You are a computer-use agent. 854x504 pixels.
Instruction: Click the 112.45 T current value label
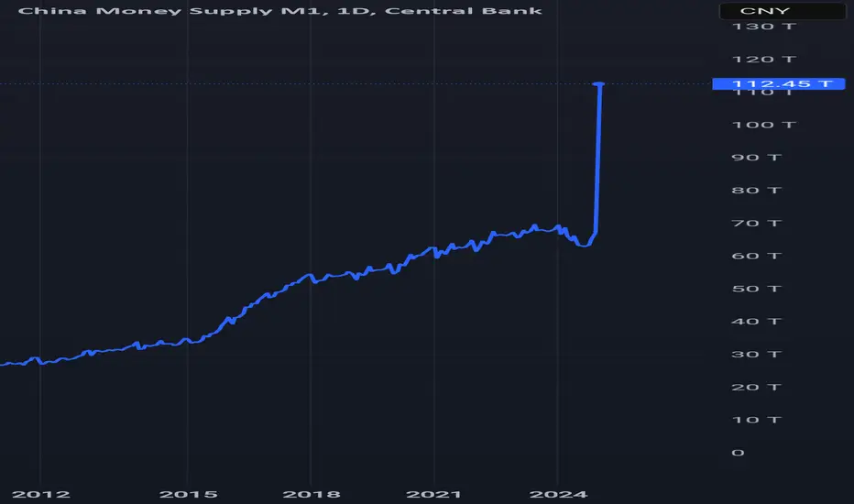779,84
